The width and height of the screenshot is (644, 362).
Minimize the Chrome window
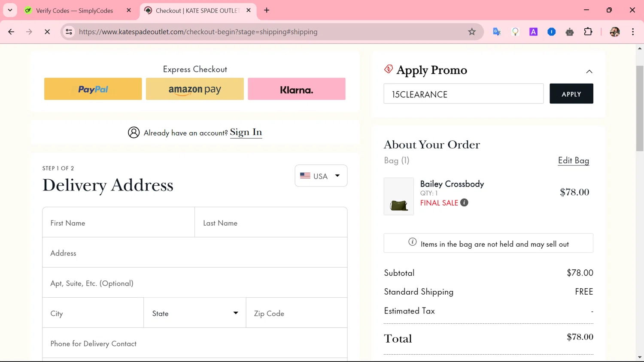586,10
